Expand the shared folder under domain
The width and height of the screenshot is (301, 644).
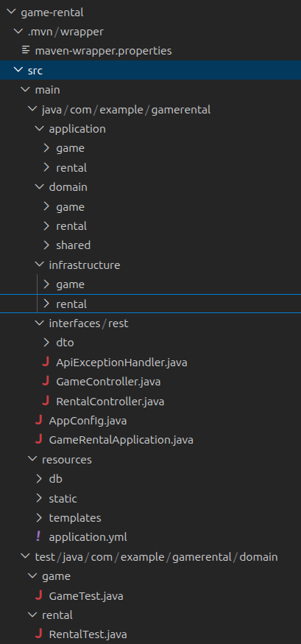click(x=46, y=245)
